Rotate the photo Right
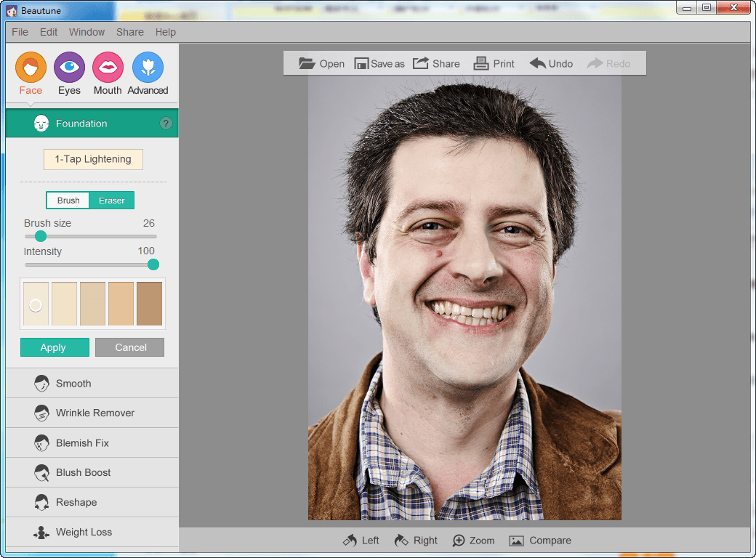756x558 pixels. pyautogui.click(x=416, y=541)
